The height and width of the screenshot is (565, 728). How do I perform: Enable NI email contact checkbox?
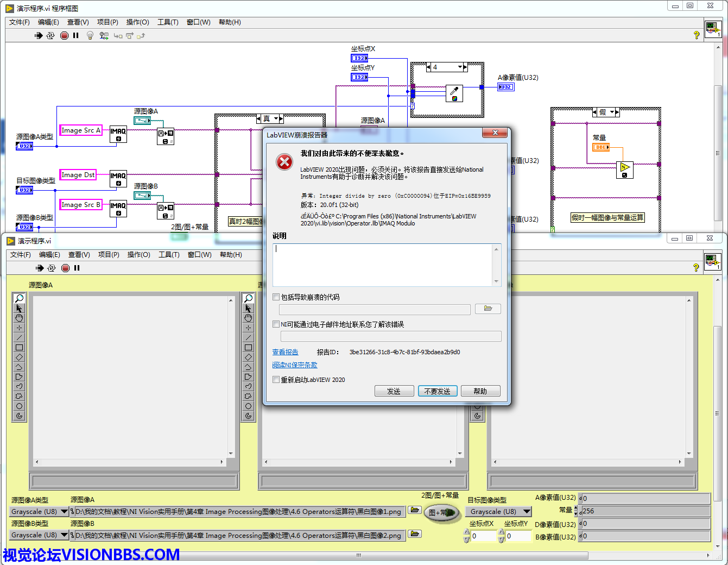point(276,324)
